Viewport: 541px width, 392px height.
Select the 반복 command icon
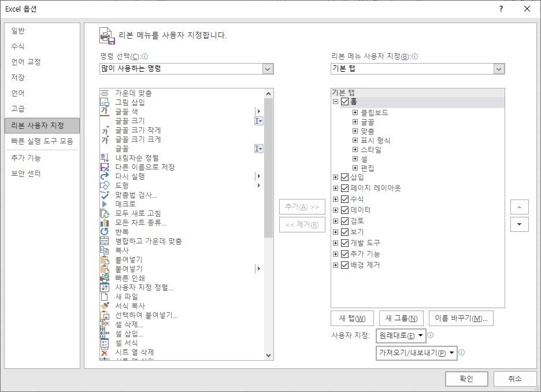coord(105,232)
